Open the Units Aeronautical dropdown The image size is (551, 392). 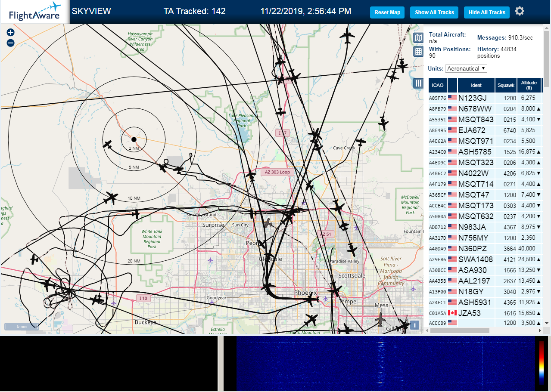(466, 68)
